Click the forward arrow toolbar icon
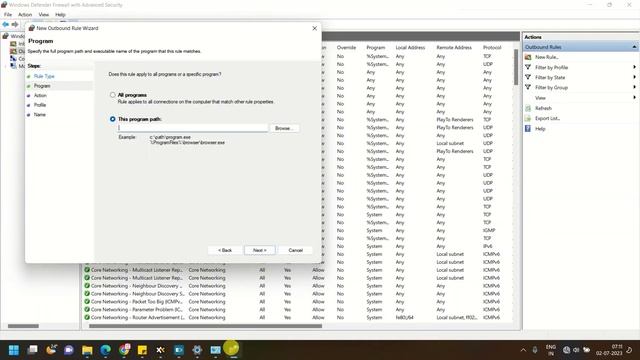The image size is (640, 360). [x=15, y=24]
